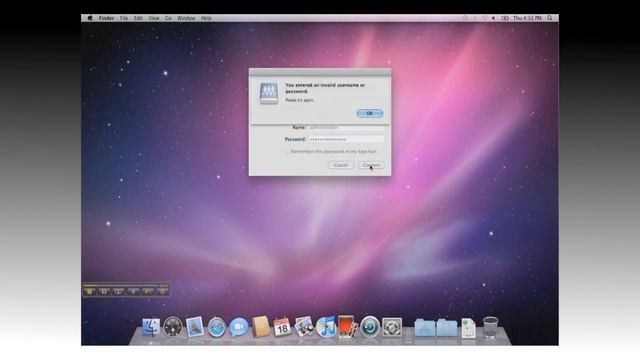Open the Edit menu
The width and height of the screenshot is (640, 360).
coord(138,18)
